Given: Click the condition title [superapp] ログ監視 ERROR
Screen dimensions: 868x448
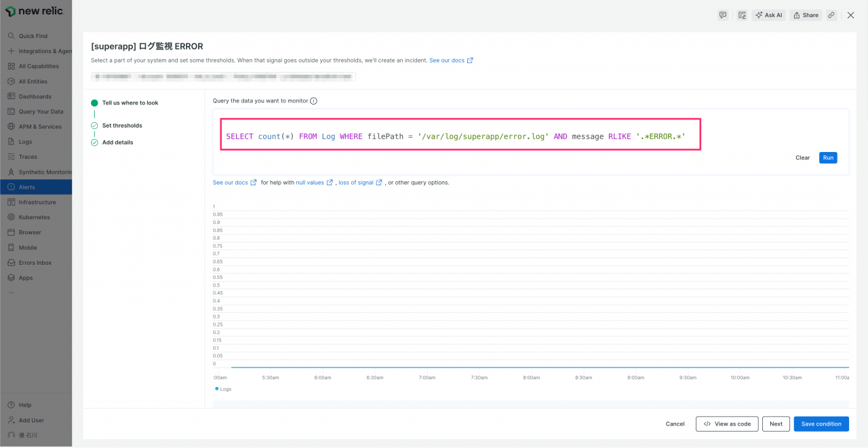Looking at the screenshot, I should (x=147, y=47).
